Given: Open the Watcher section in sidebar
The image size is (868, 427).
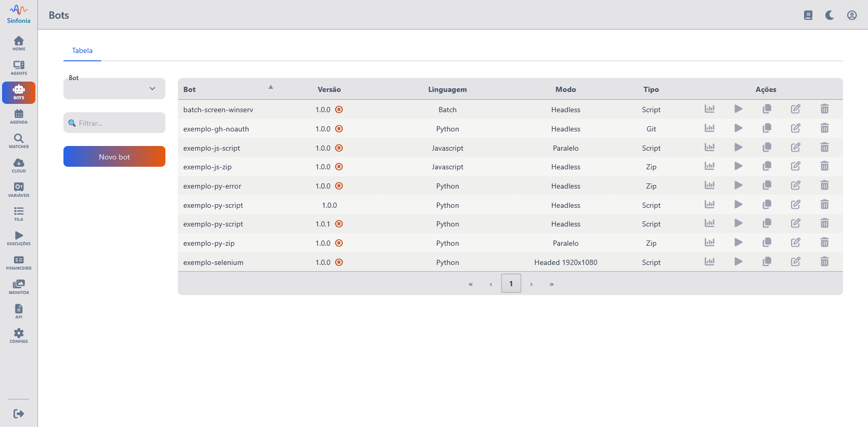Looking at the screenshot, I should click(19, 141).
